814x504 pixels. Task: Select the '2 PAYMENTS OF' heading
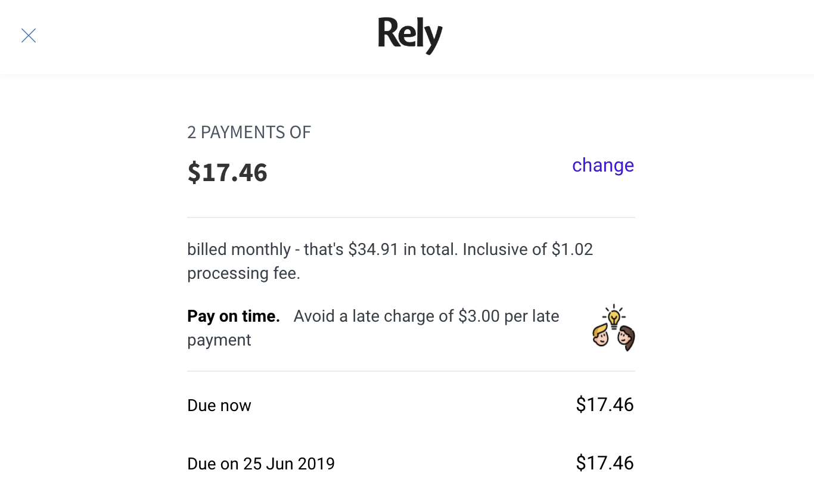tap(249, 132)
